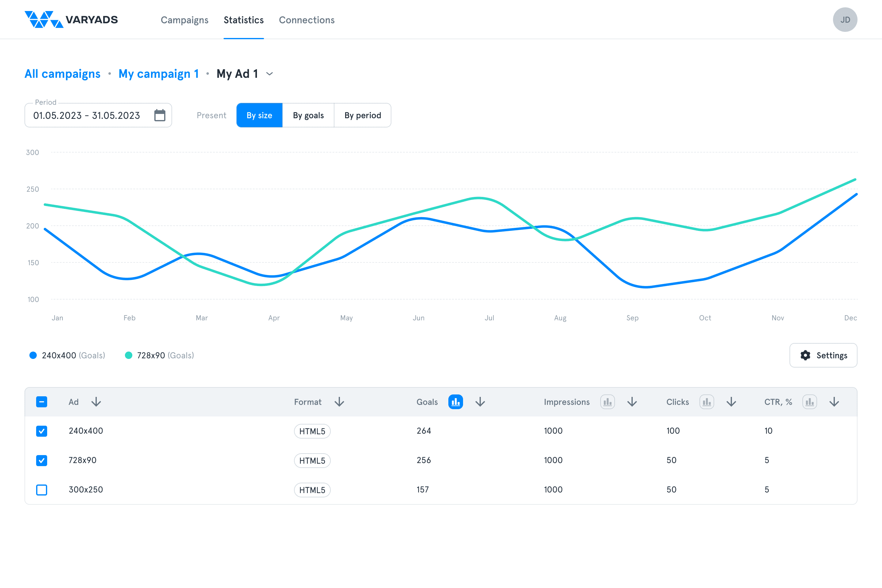Sort table by Format arrow
882x588 pixels.
tap(339, 402)
